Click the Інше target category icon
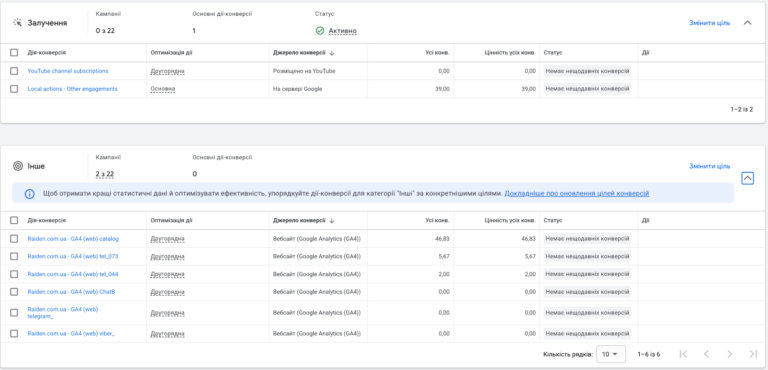Image resolution: width=768 pixels, height=370 pixels. (x=18, y=166)
